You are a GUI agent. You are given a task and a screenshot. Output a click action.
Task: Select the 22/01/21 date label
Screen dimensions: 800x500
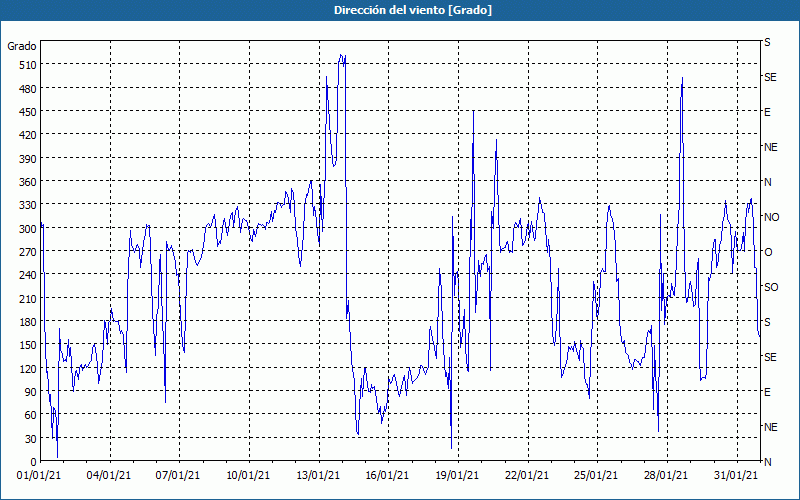(x=527, y=476)
